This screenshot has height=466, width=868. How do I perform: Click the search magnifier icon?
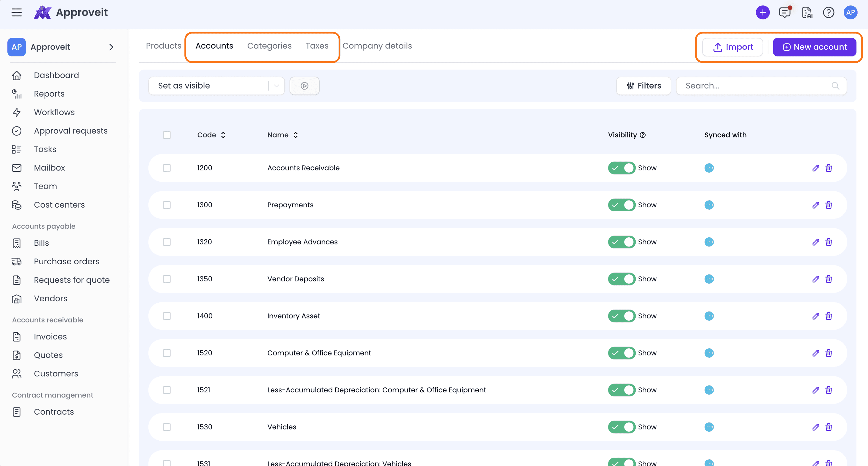(x=835, y=86)
